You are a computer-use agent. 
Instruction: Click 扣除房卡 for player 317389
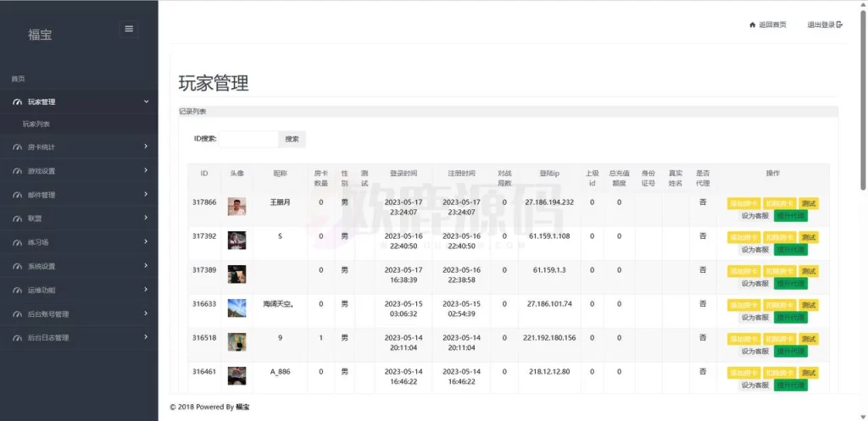780,272
